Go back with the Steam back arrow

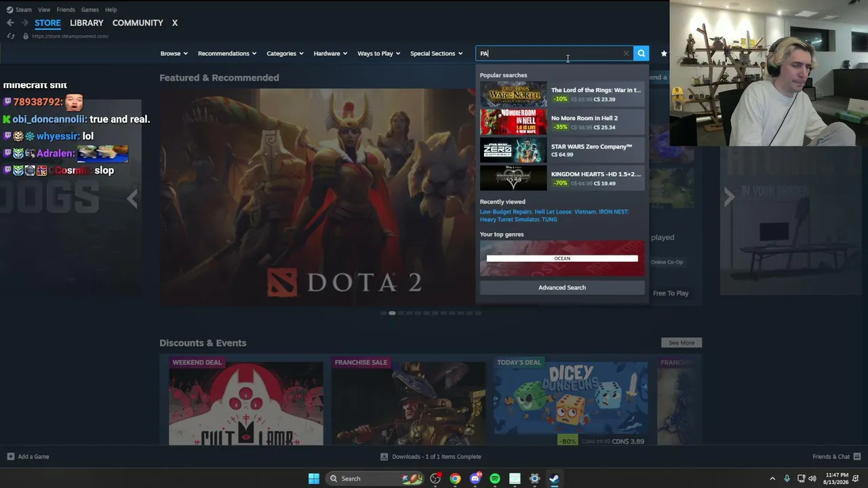tap(10, 23)
